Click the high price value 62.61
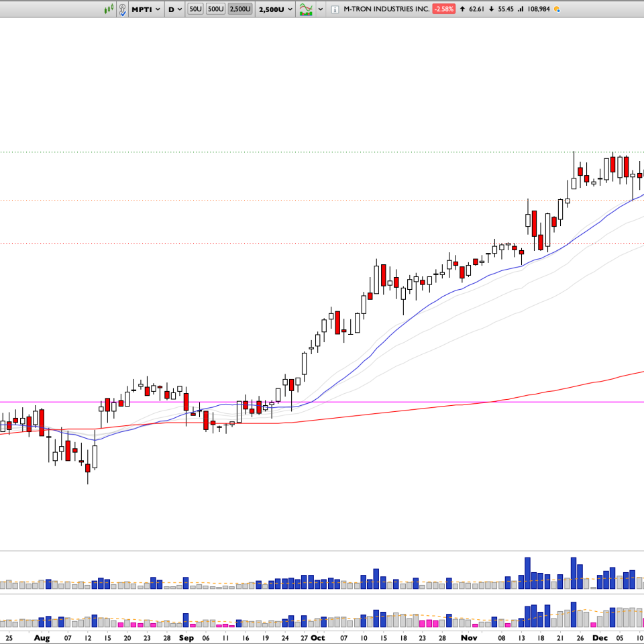The image size is (644, 644). (476, 9)
